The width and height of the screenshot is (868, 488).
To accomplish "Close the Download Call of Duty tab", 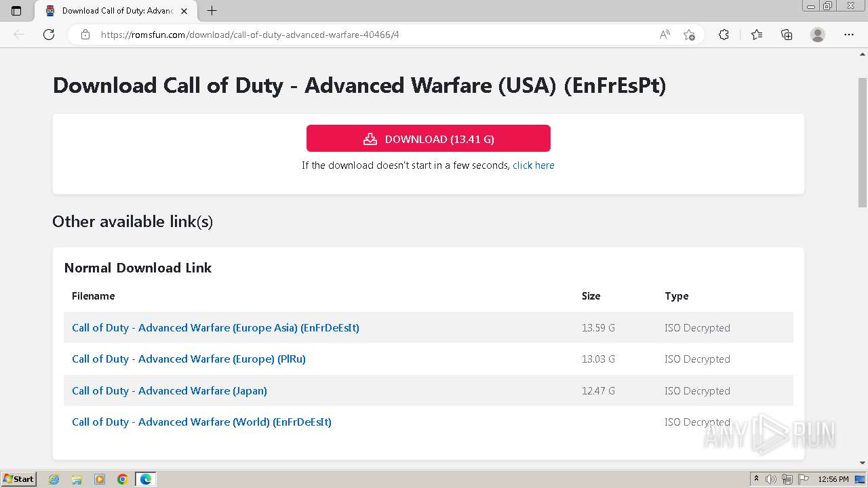I will (x=184, y=11).
